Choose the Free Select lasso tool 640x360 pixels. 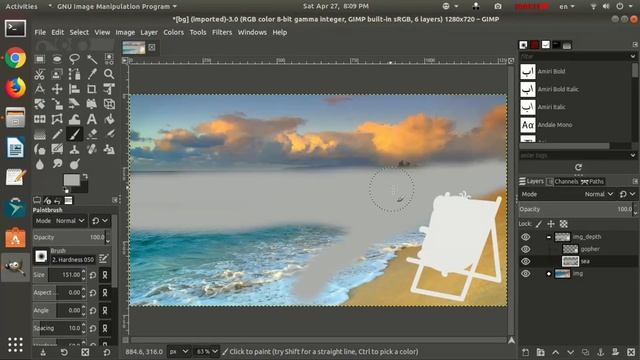74,59
